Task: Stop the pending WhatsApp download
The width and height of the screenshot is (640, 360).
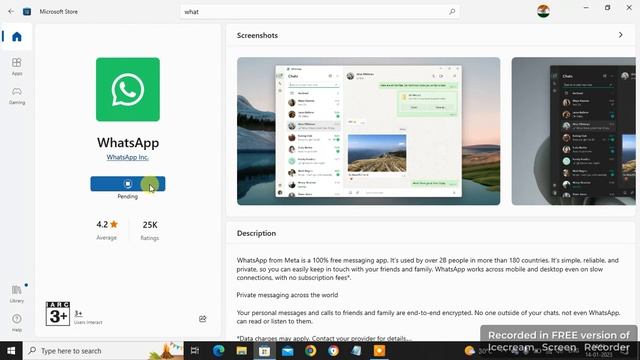Action: 128,184
